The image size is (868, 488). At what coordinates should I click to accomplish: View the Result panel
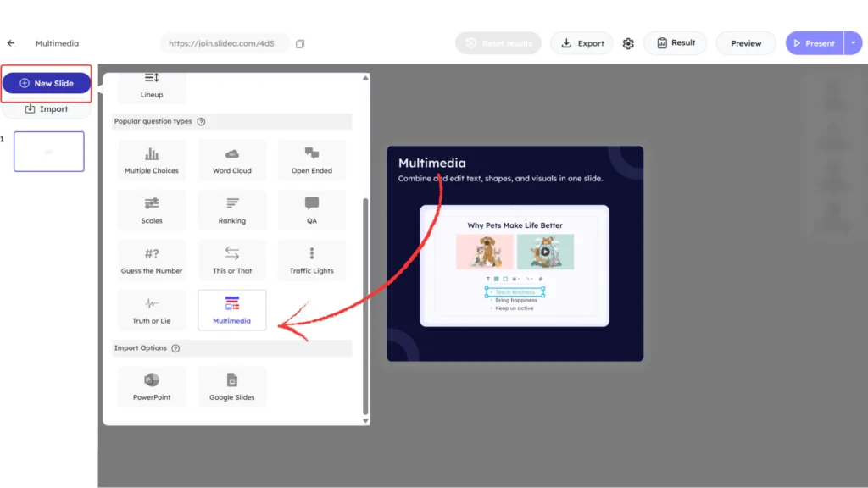click(675, 42)
